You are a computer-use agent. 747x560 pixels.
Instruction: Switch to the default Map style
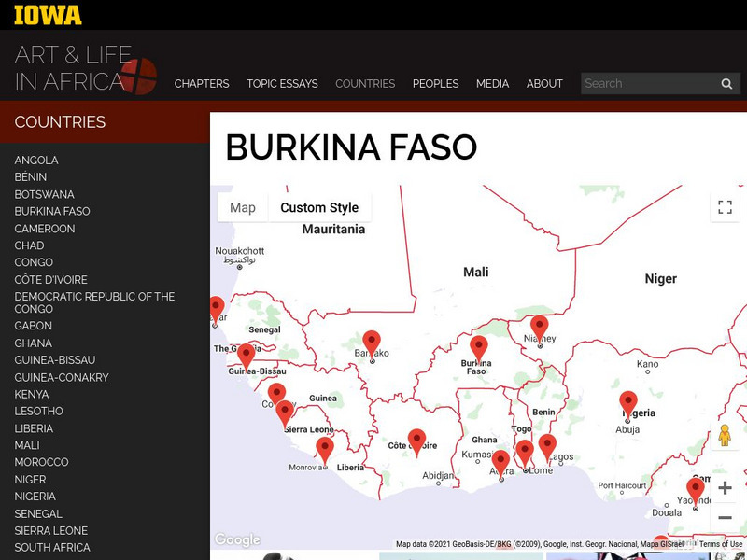[x=243, y=207]
